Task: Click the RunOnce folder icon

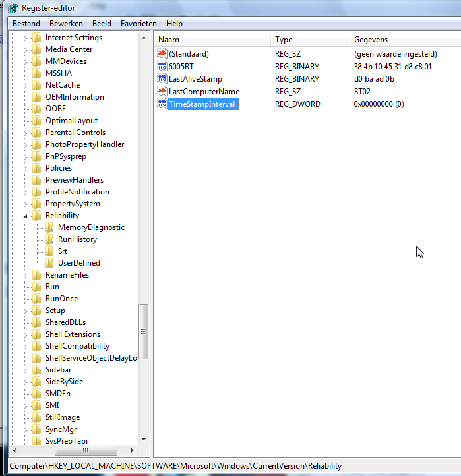Action: coord(37,299)
